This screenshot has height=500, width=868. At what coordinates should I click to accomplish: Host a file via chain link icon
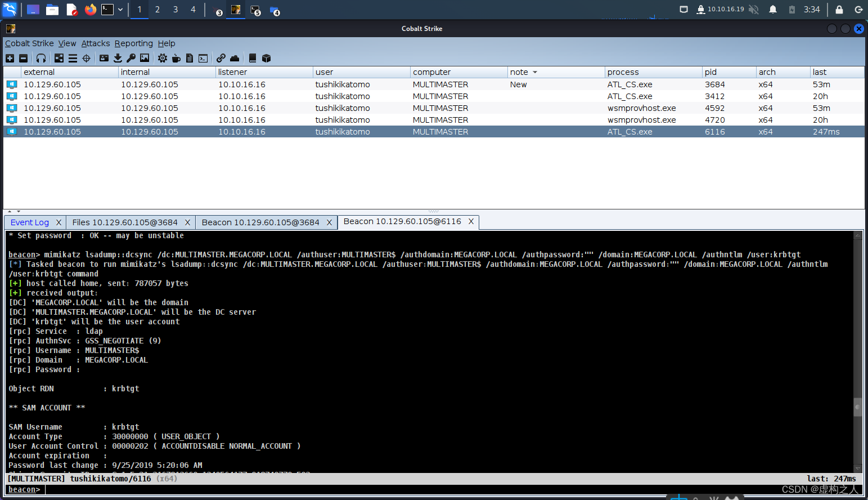click(221, 58)
